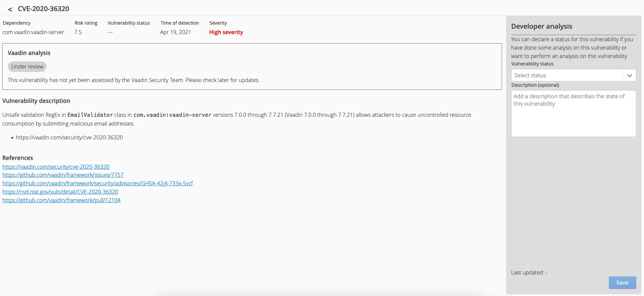
Task: Click the Last updated text
Action: coord(529,273)
